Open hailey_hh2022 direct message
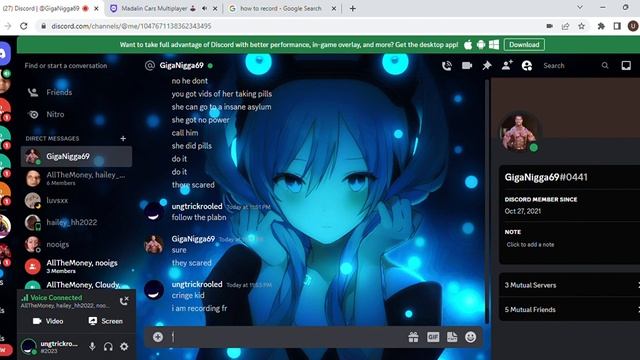The image size is (640, 360). [76, 222]
